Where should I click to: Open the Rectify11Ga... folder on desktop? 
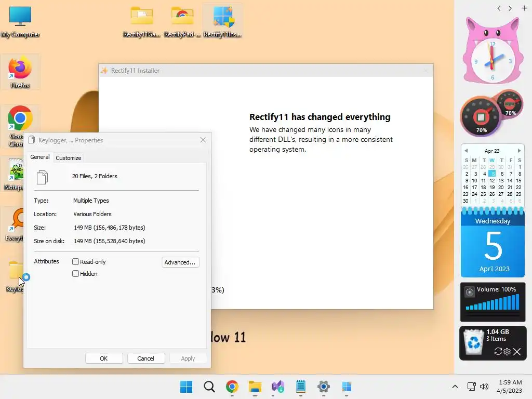(x=141, y=22)
